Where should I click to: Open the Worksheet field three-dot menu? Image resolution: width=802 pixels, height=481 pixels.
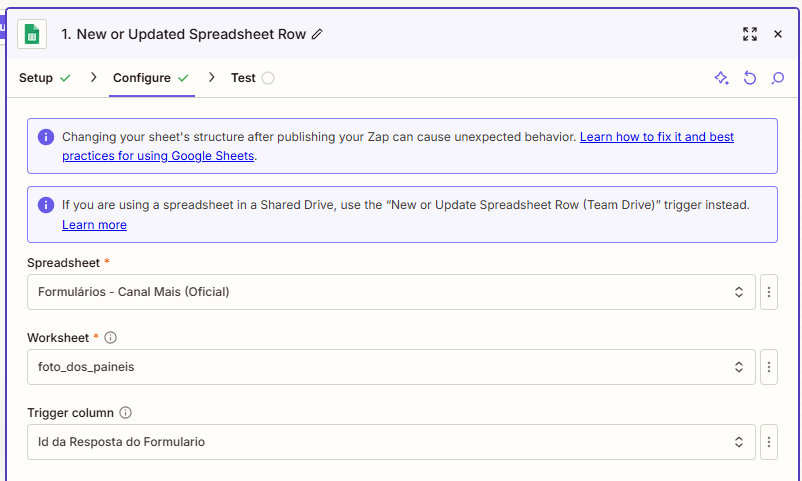coord(769,367)
